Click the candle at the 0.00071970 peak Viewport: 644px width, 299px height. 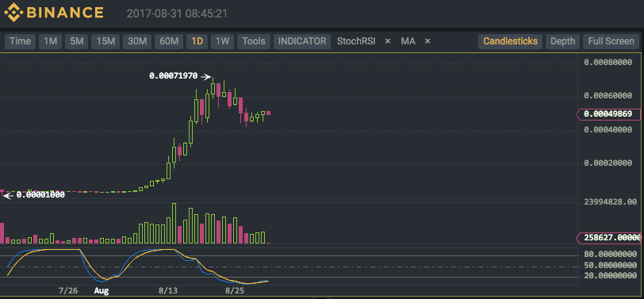[x=213, y=88]
